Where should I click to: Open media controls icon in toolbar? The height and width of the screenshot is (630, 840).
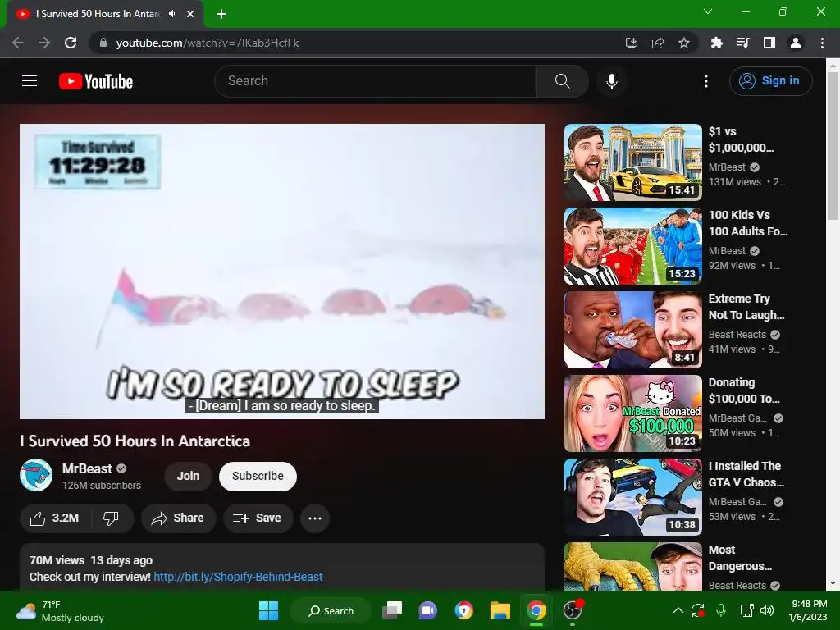(x=742, y=43)
